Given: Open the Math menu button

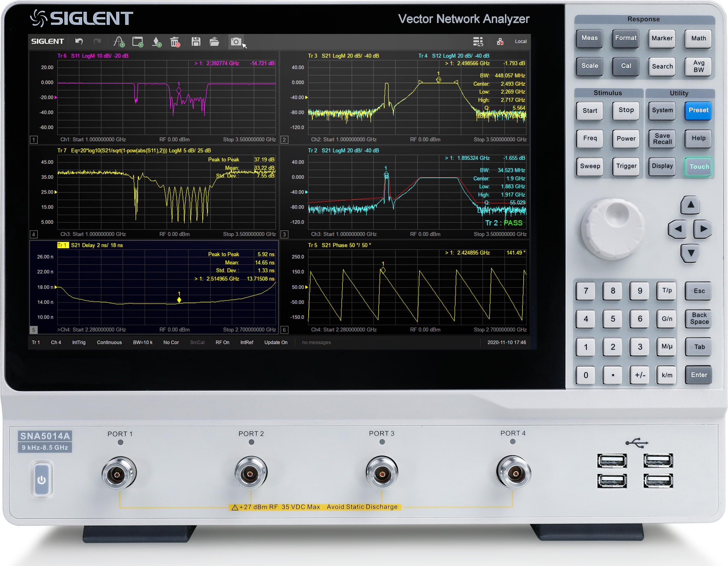Looking at the screenshot, I should (x=698, y=38).
